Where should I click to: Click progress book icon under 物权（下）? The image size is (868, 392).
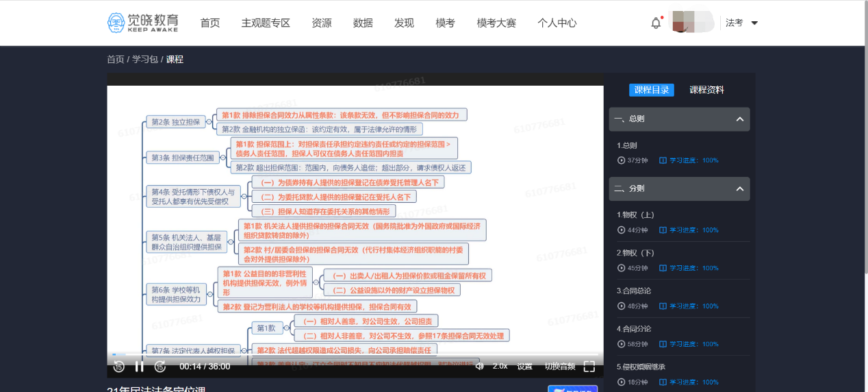663,268
